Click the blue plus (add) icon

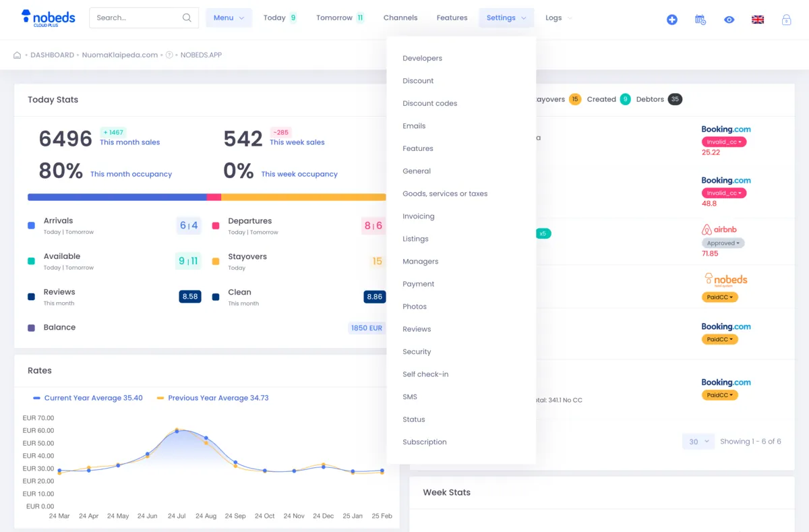pyautogui.click(x=671, y=20)
